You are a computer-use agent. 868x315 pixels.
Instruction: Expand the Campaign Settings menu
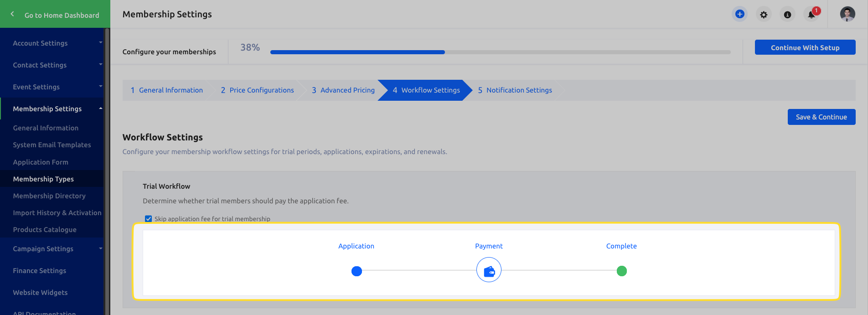point(52,248)
